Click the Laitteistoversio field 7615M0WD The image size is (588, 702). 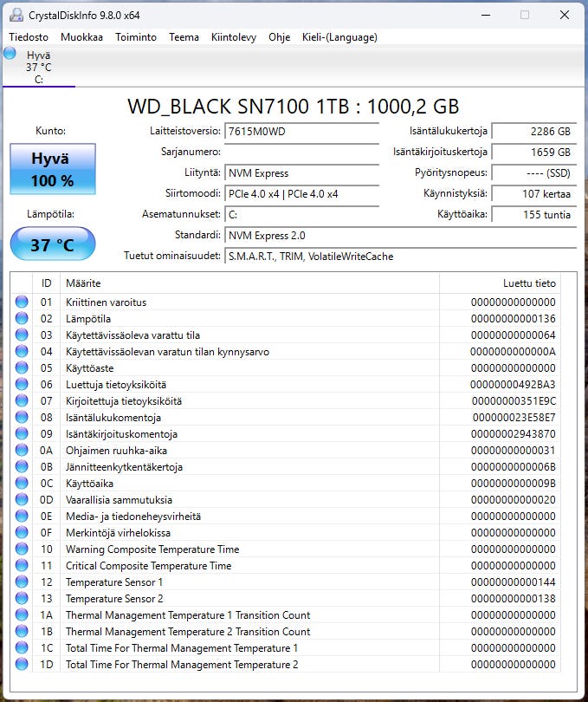pos(301,132)
